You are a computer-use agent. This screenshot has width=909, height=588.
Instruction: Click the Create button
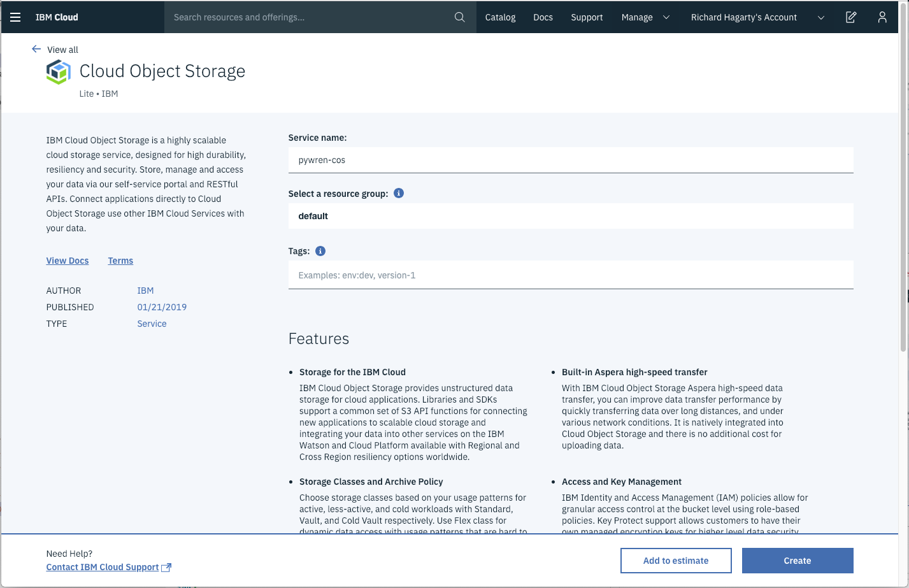tap(798, 561)
